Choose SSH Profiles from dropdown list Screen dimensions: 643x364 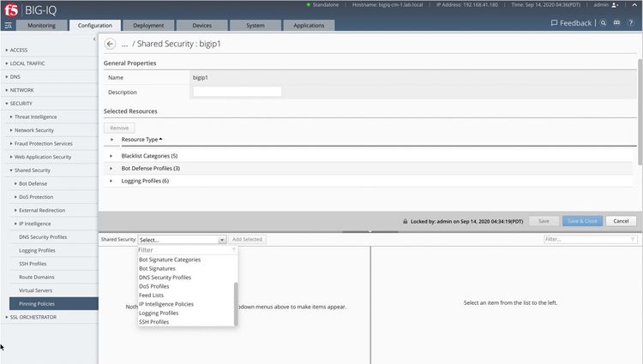click(x=153, y=322)
